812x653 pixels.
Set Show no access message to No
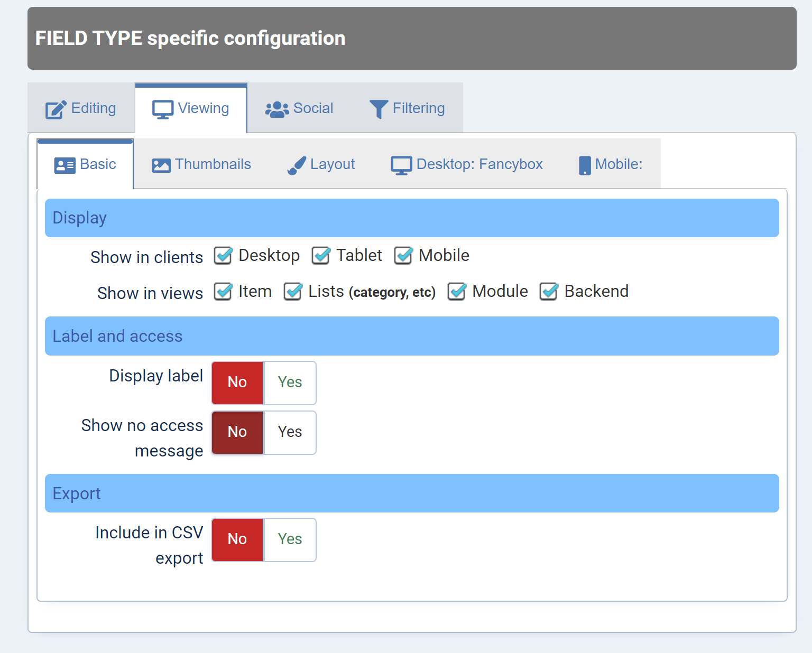click(x=237, y=432)
